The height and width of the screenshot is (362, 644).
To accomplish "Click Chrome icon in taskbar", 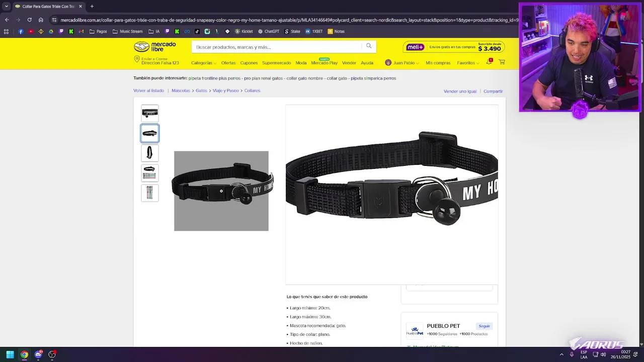I will (24, 354).
